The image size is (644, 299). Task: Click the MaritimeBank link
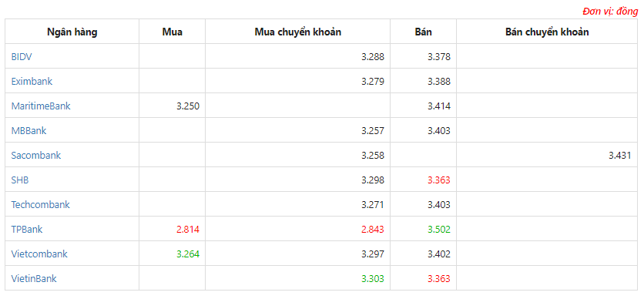pos(41,106)
